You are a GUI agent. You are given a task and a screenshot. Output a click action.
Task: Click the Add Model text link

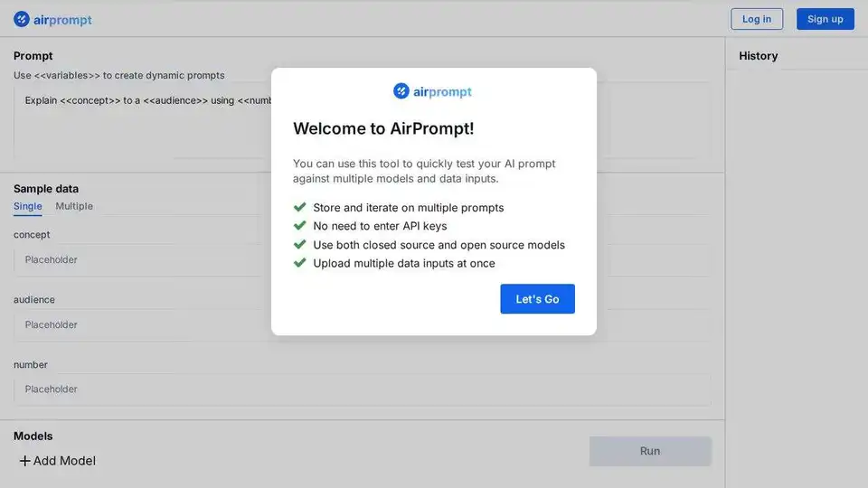pyautogui.click(x=64, y=461)
